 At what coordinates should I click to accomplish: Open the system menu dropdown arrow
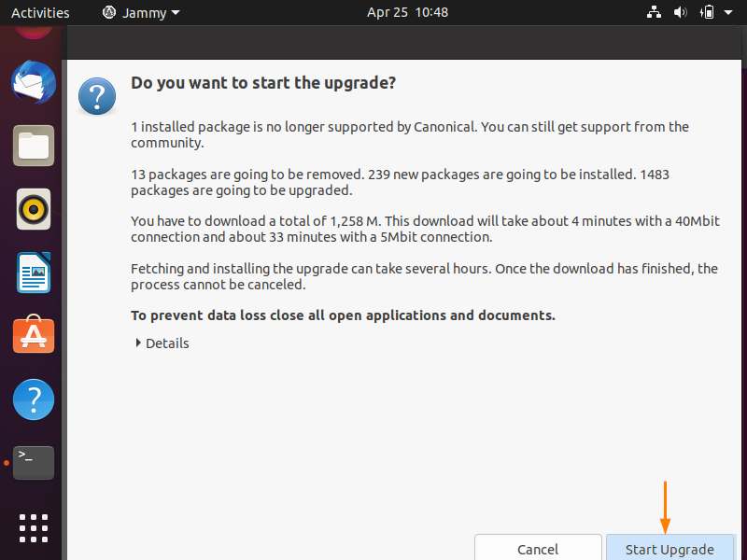(728, 12)
